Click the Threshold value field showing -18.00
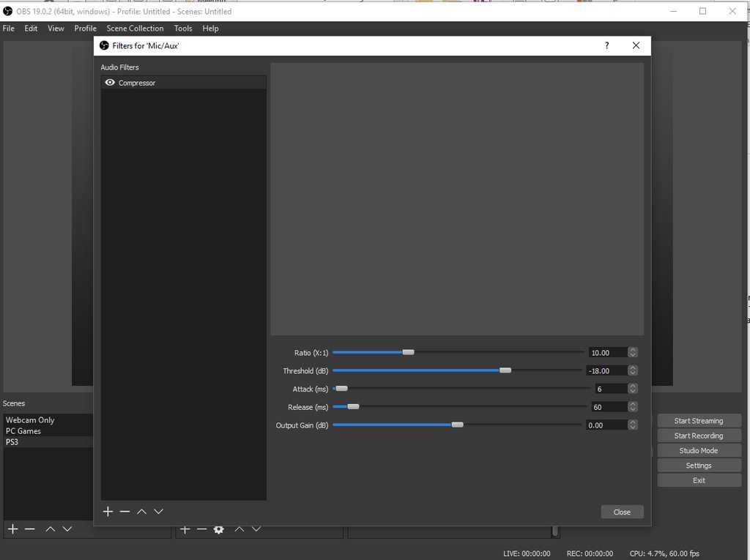 pos(606,371)
